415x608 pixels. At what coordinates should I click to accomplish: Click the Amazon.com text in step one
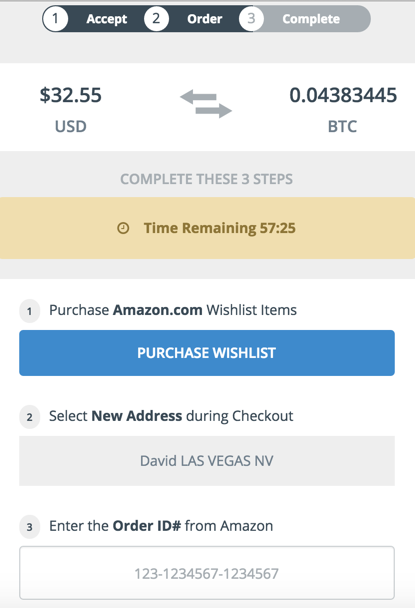click(x=157, y=310)
